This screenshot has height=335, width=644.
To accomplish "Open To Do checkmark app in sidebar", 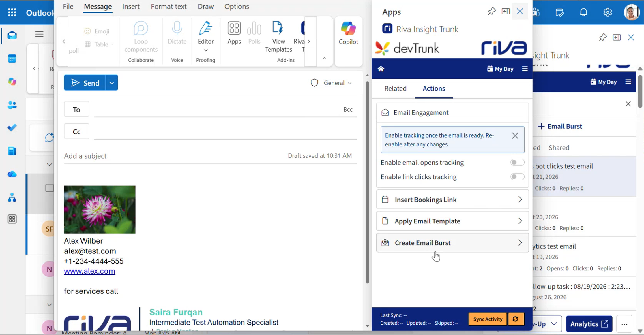I will point(12,128).
